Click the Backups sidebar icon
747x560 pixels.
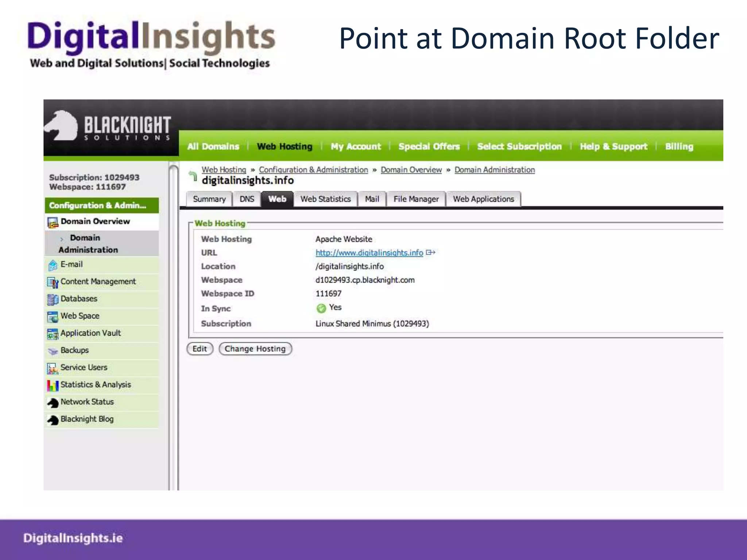tap(53, 351)
